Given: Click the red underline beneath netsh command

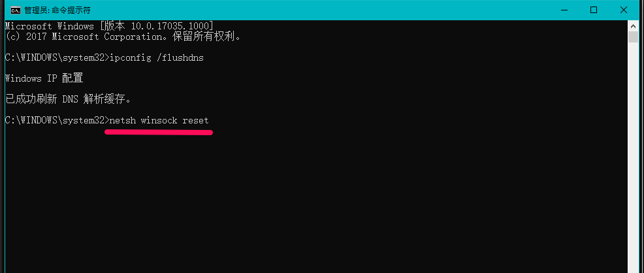Looking at the screenshot, I should point(159,132).
